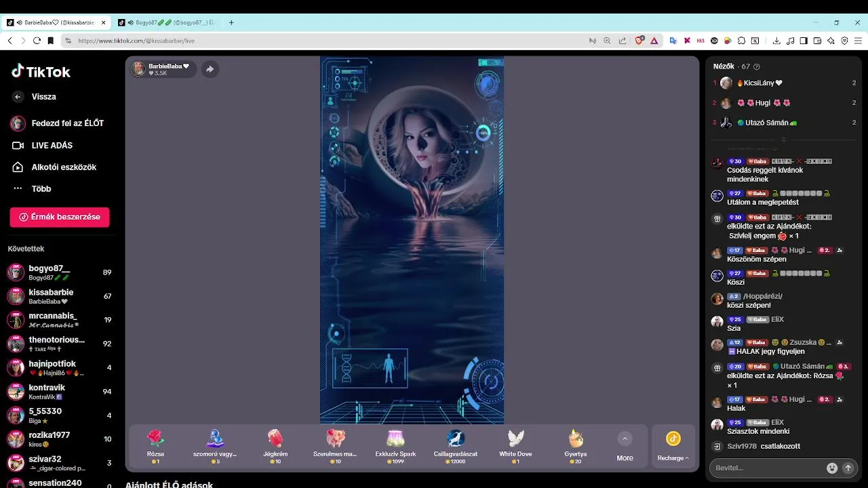Screen dimensions: 868x488
Task: Click browser back button
Action: click(x=9, y=41)
